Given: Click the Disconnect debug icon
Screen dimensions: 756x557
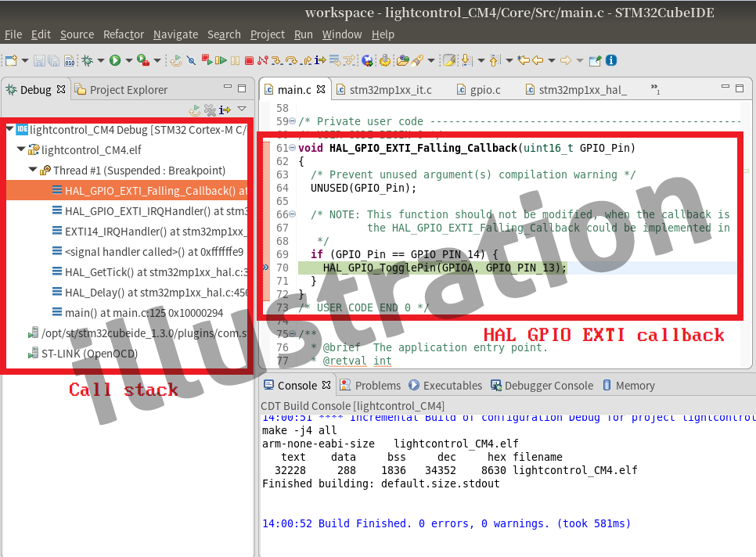Looking at the screenshot, I should coord(263,60).
